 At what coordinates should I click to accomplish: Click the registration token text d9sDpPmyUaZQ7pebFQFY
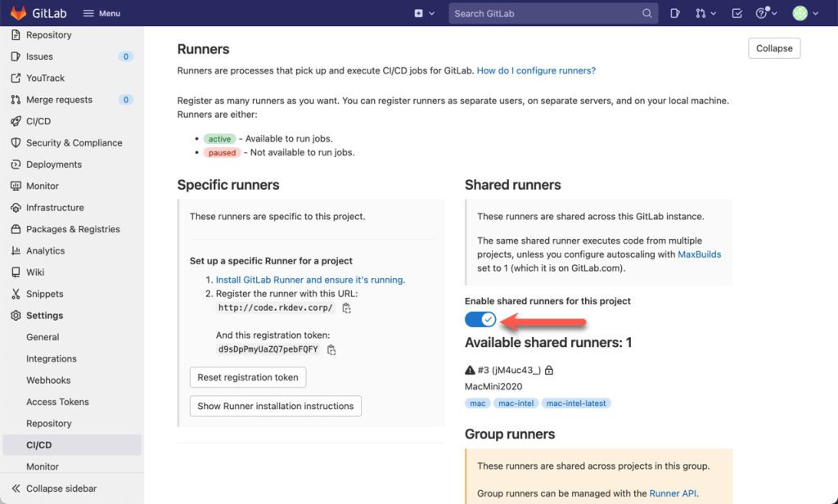click(x=268, y=349)
